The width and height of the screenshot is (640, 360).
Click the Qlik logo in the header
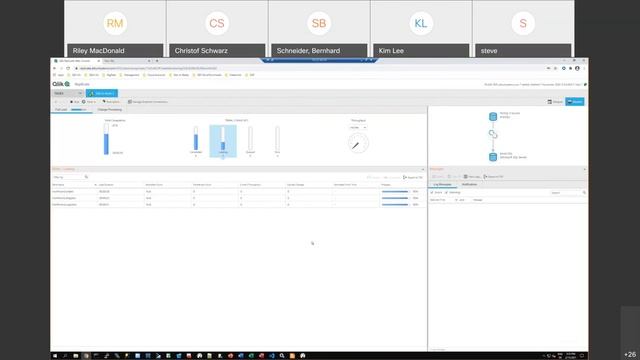point(61,84)
